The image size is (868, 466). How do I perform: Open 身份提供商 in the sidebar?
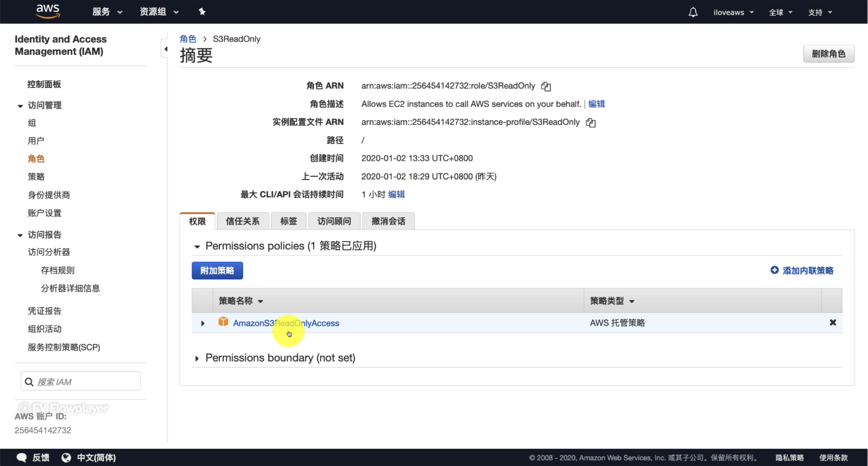pyautogui.click(x=49, y=195)
